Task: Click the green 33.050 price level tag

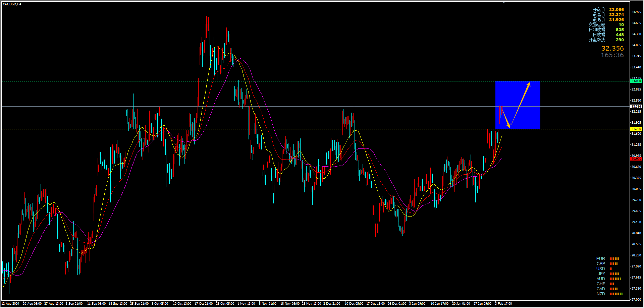Action: pos(636,81)
